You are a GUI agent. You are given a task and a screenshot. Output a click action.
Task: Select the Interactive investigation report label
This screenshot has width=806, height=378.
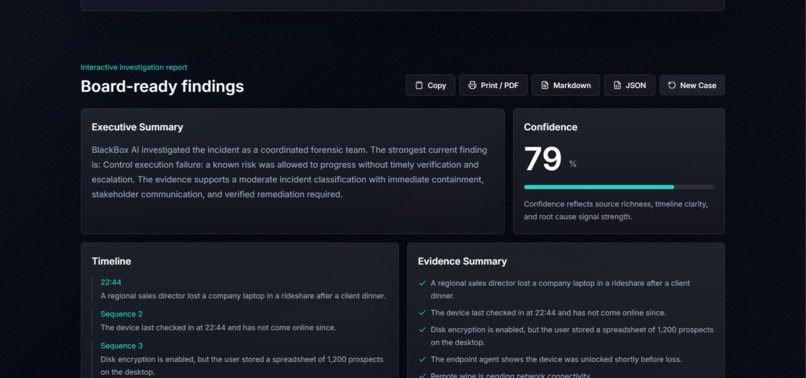pyautogui.click(x=134, y=67)
